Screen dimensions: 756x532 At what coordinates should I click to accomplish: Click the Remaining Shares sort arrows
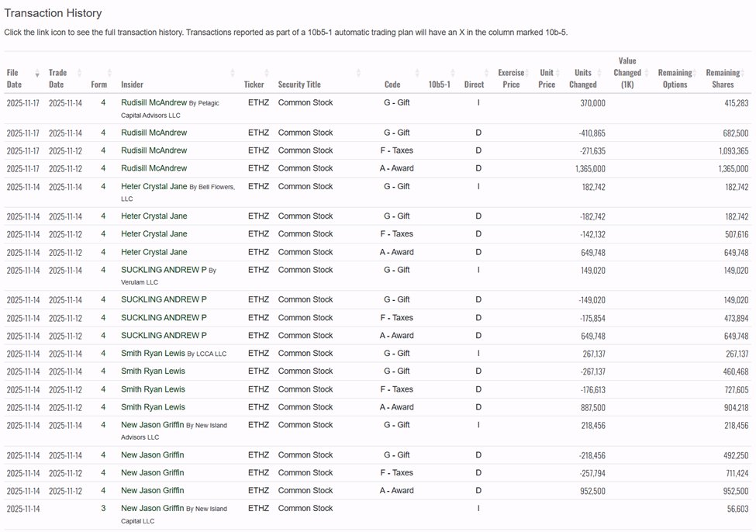point(743,74)
